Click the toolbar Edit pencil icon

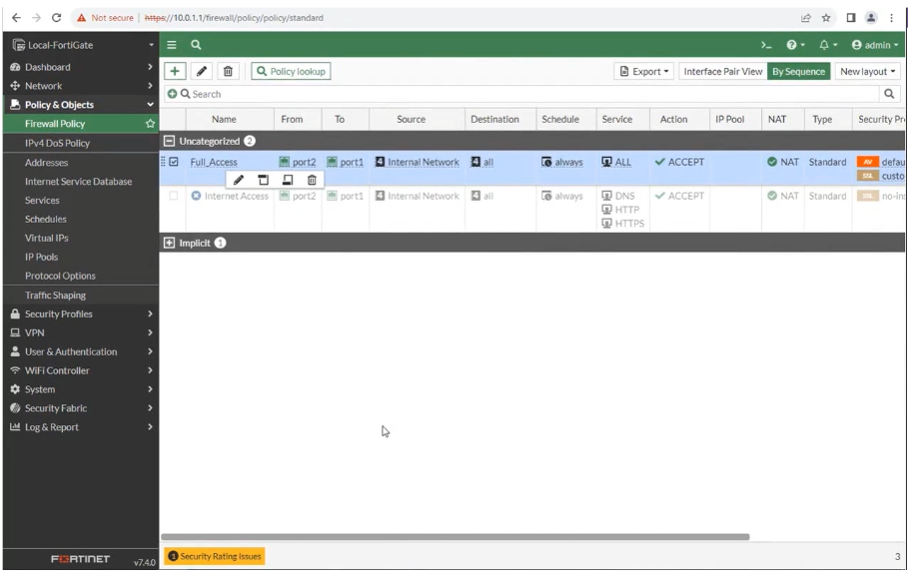202,71
